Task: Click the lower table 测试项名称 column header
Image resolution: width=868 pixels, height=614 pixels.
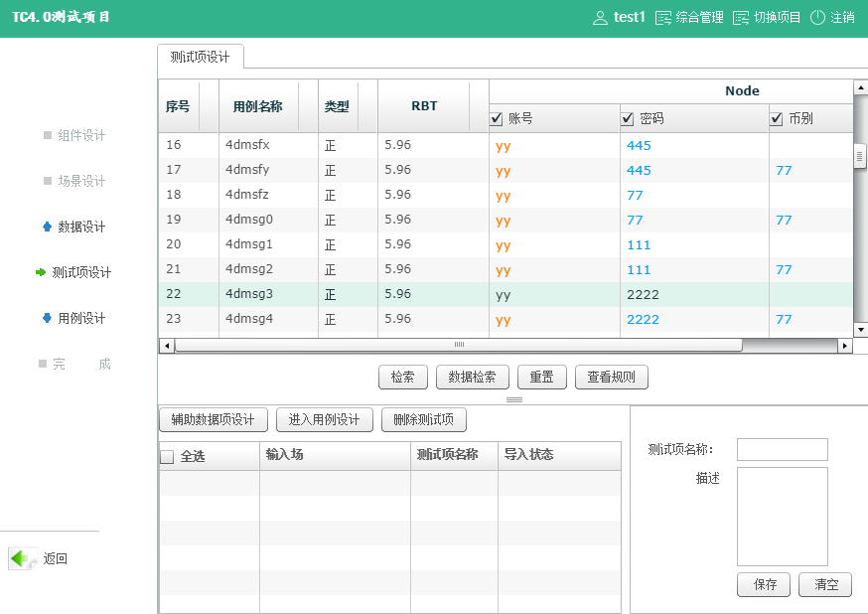Action: (454, 456)
